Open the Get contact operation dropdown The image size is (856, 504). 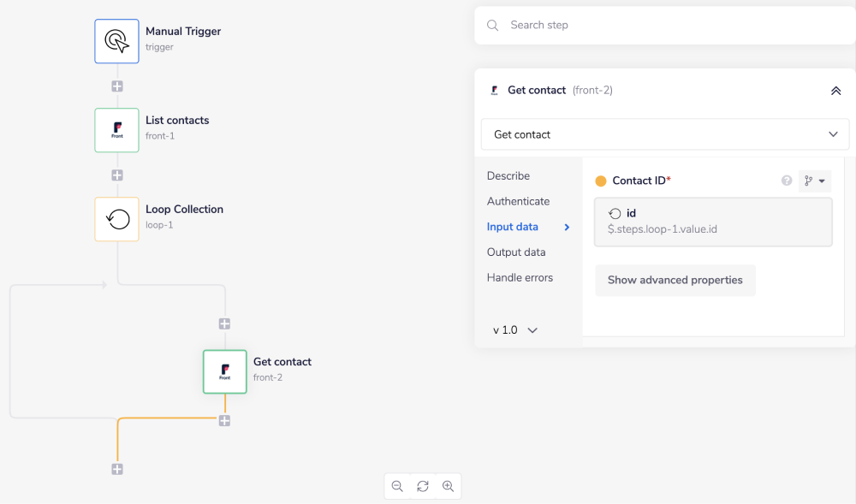point(664,134)
